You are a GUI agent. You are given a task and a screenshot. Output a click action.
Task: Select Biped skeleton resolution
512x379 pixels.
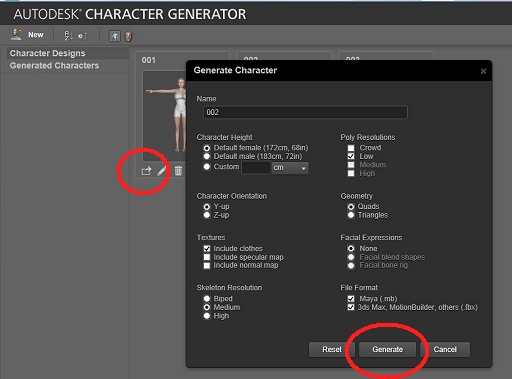207,299
